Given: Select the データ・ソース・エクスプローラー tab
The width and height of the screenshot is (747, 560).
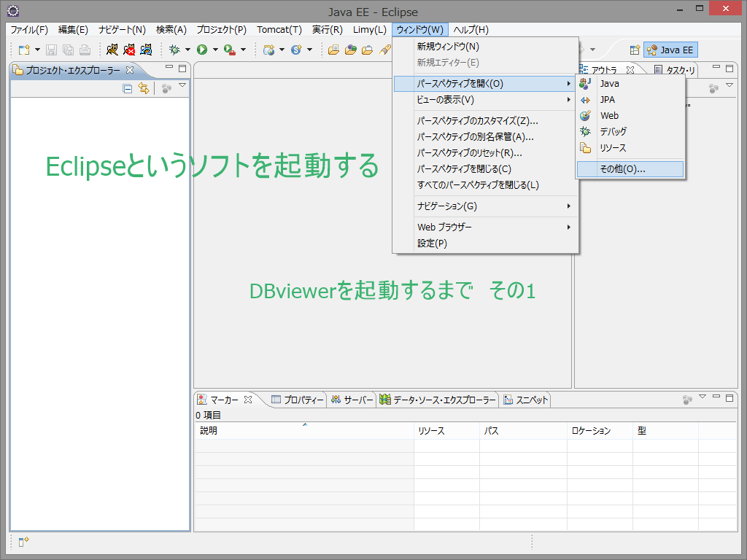Looking at the screenshot, I should tap(438, 400).
